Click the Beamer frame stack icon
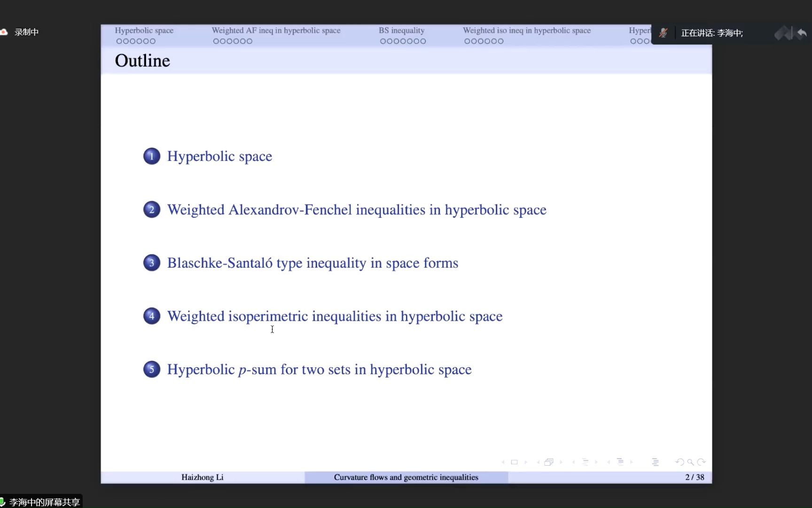The height and width of the screenshot is (508, 812). click(549, 462)
